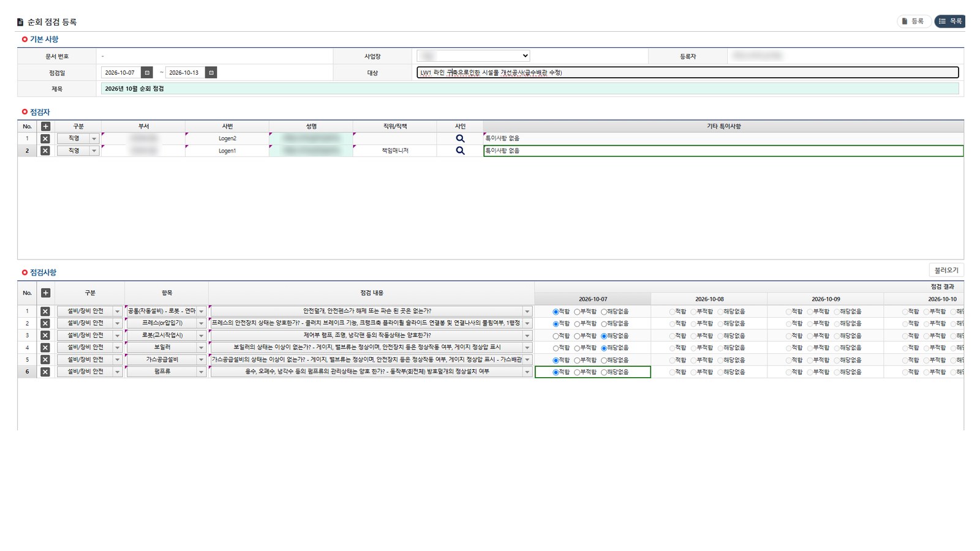Select 부적합 for 펌프류 row on 2026-10-07
This screenshot has height=551, width=980.
(577, 372)
